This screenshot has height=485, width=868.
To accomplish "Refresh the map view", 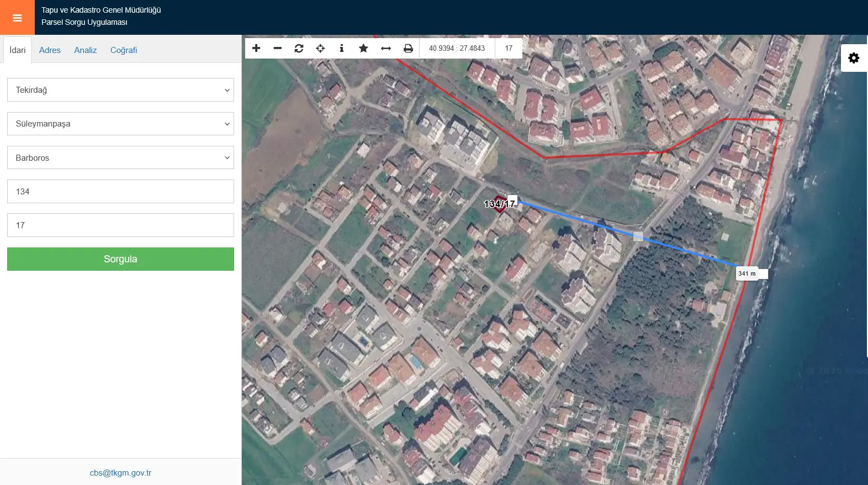I will tap(299, 48).
